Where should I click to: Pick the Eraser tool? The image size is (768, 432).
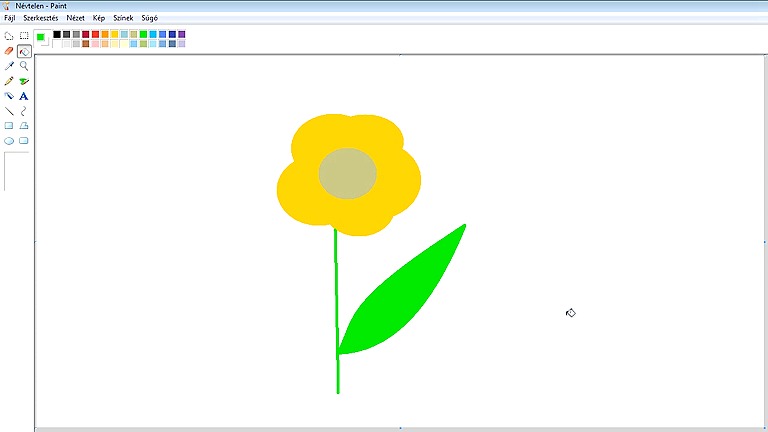click(x=9, y=51)
